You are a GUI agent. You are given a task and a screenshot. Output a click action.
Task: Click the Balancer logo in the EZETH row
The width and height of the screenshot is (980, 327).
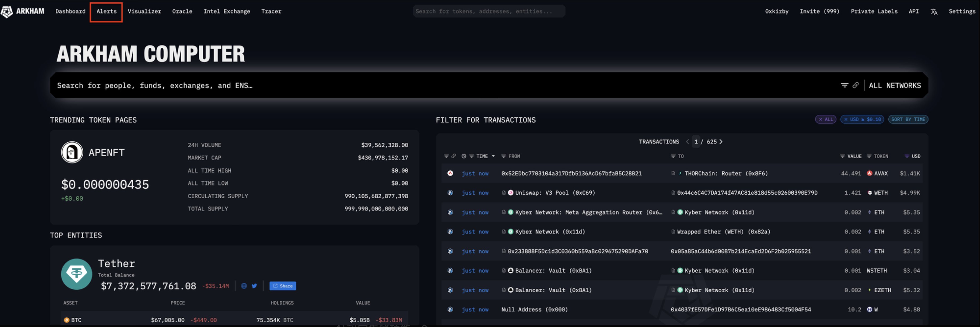click(x=511, y=290)
